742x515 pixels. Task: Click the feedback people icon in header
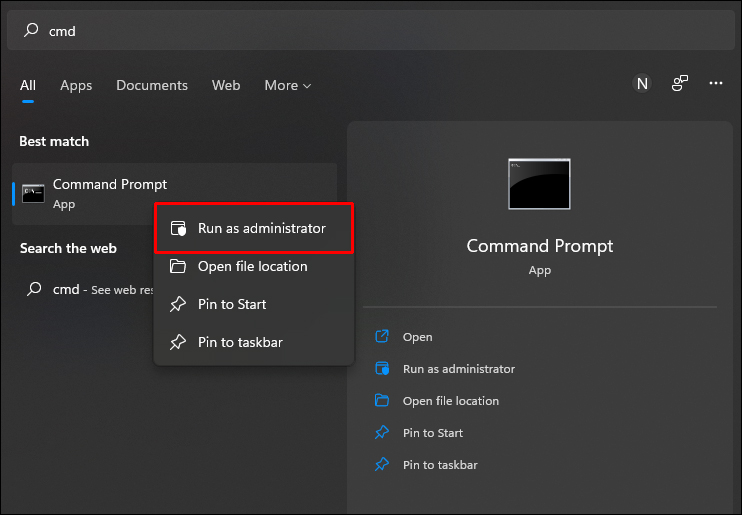(680, 84)
